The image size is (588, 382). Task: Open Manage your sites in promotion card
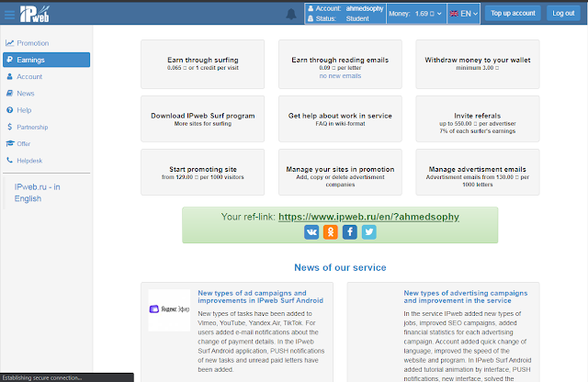340,172
